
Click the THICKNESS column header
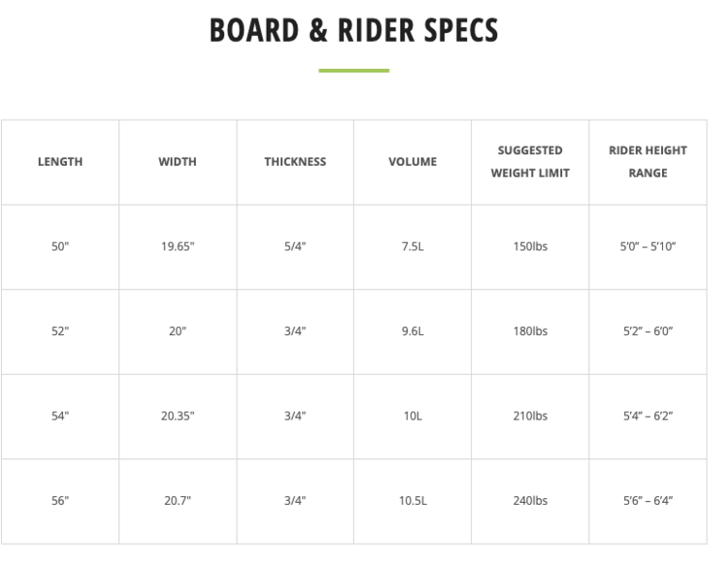pos(295,162)
